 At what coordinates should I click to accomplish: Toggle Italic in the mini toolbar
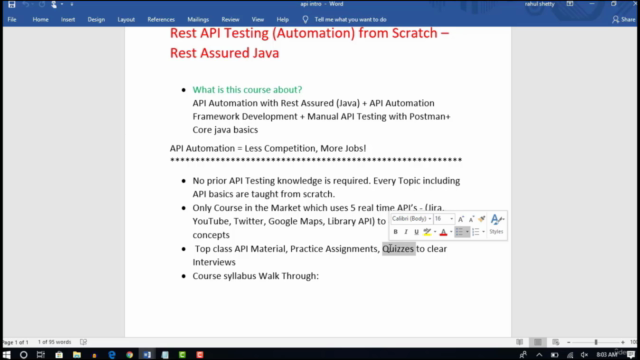(406, 232)
